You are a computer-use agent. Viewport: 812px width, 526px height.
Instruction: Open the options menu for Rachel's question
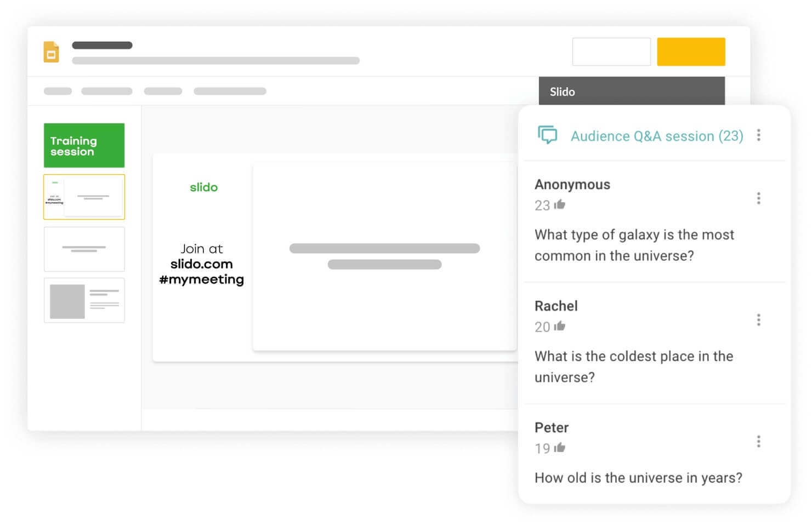pos(758,320)
